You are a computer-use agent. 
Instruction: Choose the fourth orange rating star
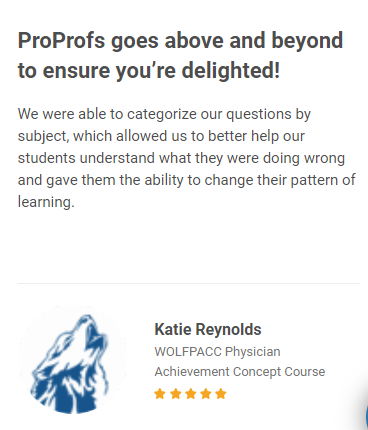coord(206,394)
